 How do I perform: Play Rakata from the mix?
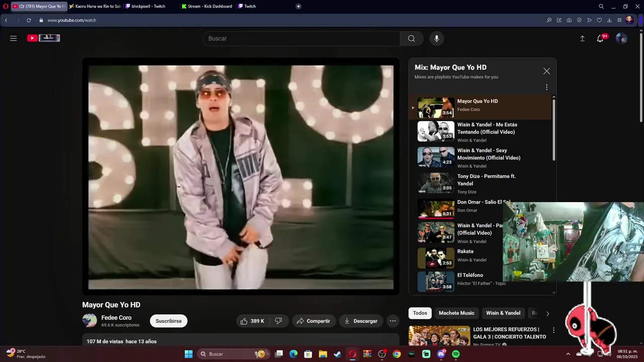[x=480, y=257]
